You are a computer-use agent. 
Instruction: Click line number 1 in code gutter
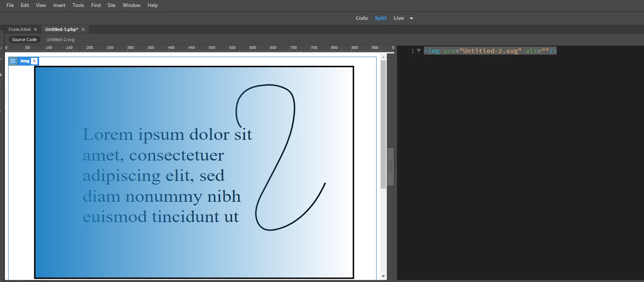coord(412,51)
